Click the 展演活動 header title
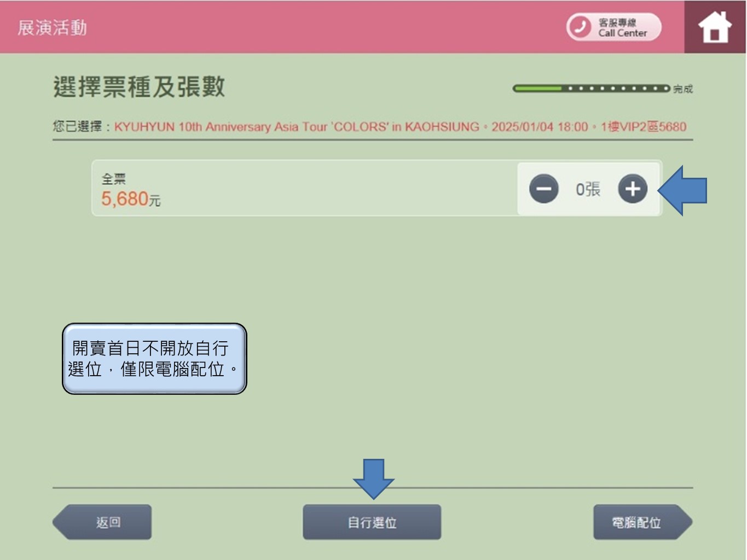Image resolution: width=747 pixels, height=560 pixels. [x=52, y=27]
